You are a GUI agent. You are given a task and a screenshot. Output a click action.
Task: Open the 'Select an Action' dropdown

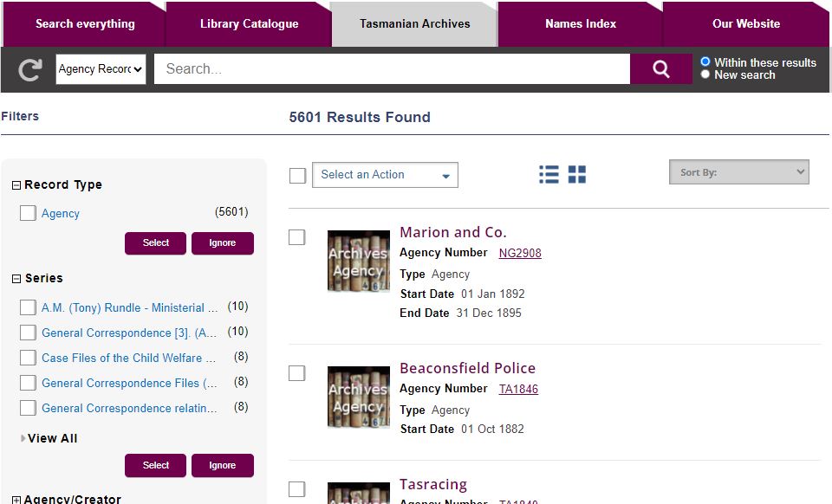coord(385,175)
